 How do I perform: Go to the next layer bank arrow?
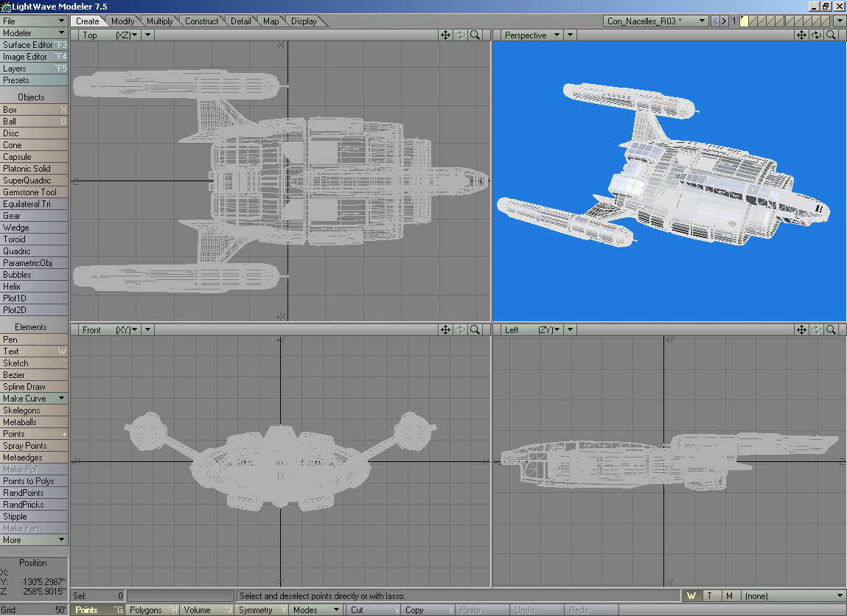[724, 21]
